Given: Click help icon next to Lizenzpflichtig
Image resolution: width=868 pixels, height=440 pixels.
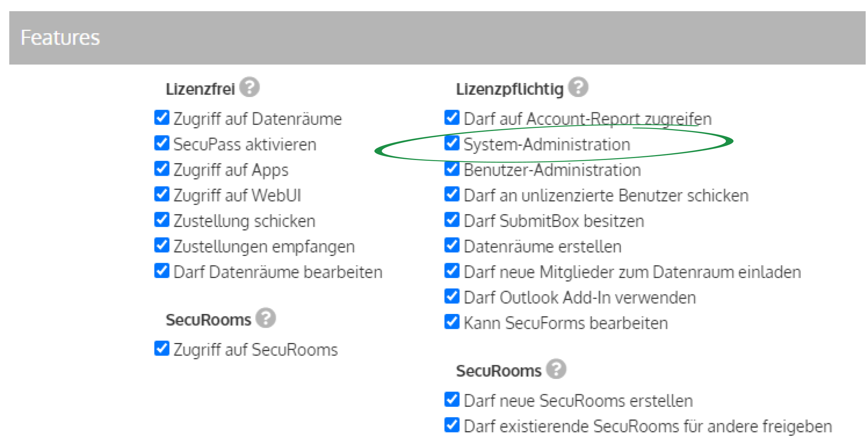Looking at the screenshot, I should pos(578,87).
